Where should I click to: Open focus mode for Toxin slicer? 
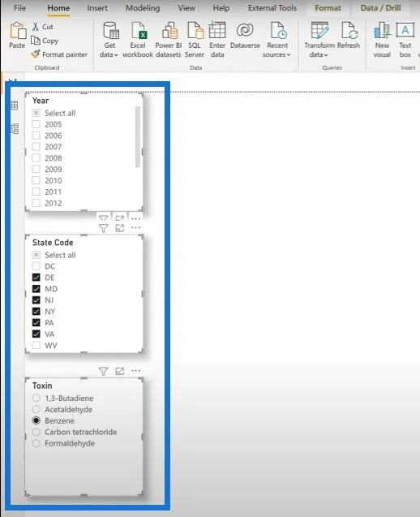pyautogui.click(x=119, y=371)
